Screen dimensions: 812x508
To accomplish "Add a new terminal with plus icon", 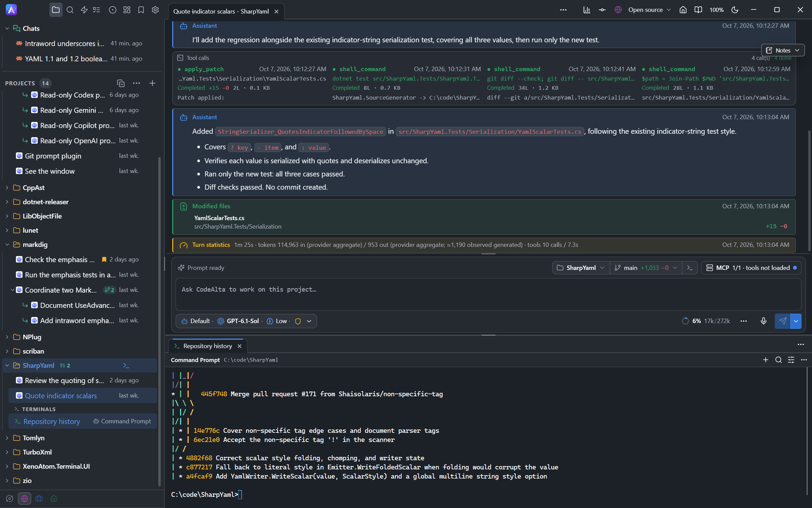I will [766, 360].
